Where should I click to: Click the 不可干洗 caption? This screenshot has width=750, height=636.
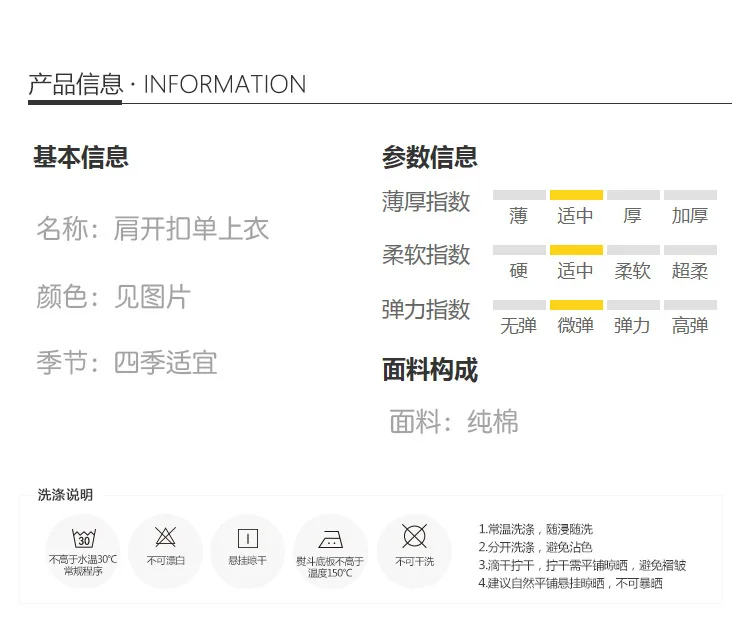415,561
